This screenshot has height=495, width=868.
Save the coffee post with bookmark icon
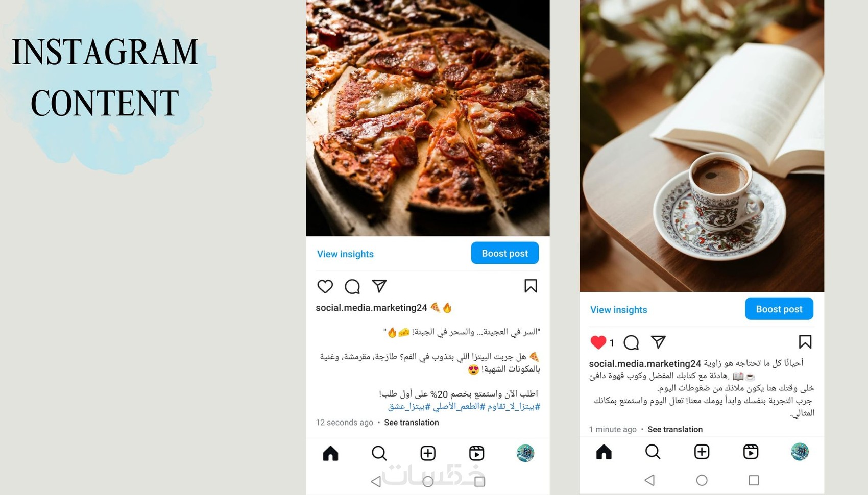pos(805,342)
